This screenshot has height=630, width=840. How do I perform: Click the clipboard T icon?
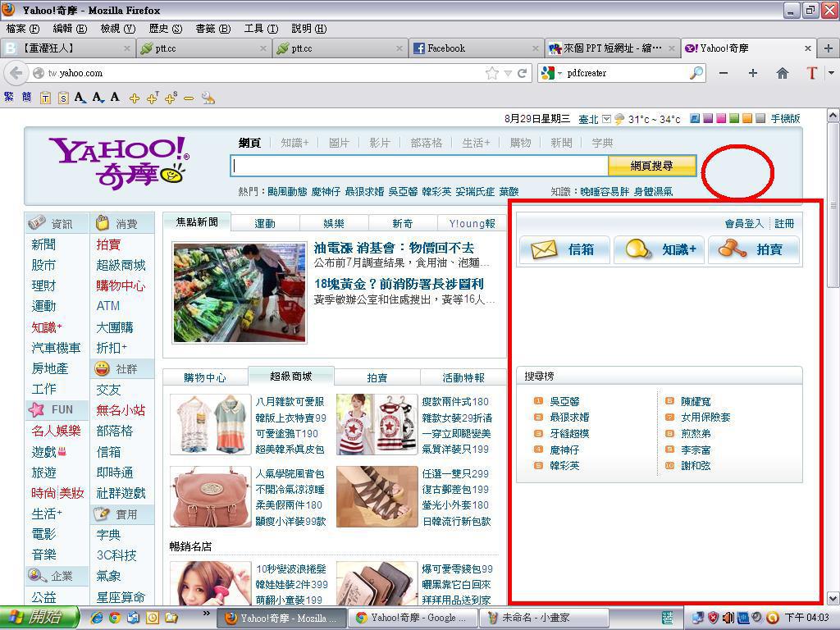point(45,98)
